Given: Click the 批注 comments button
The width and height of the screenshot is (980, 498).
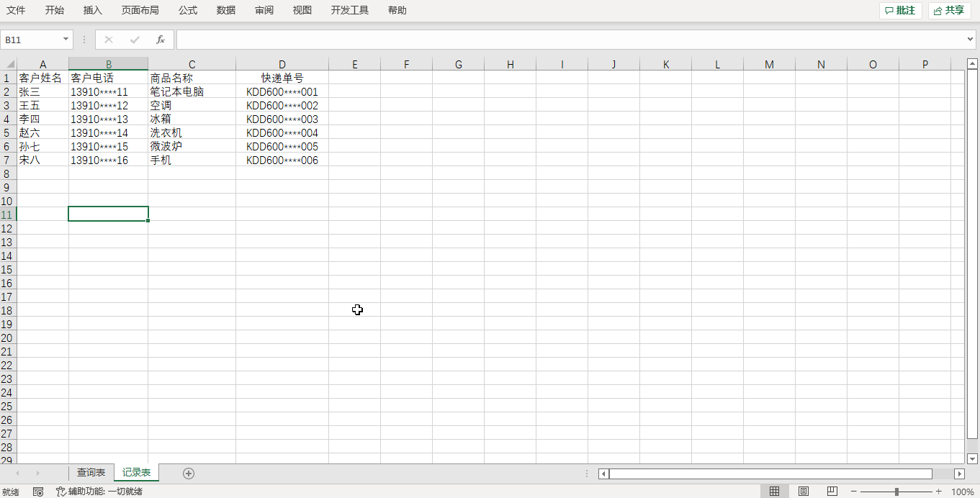Looking at the screenshot, I should (x=900, y=10).
